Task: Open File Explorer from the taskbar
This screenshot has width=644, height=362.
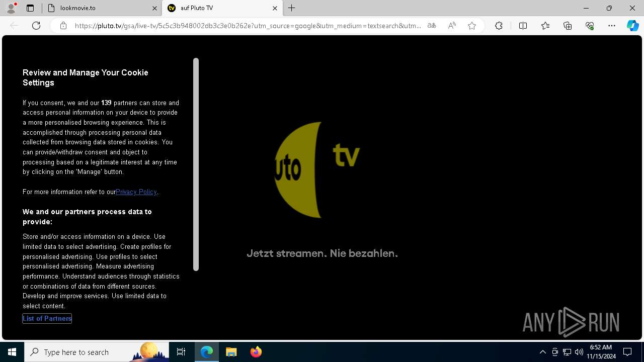Action: [231, 352]
